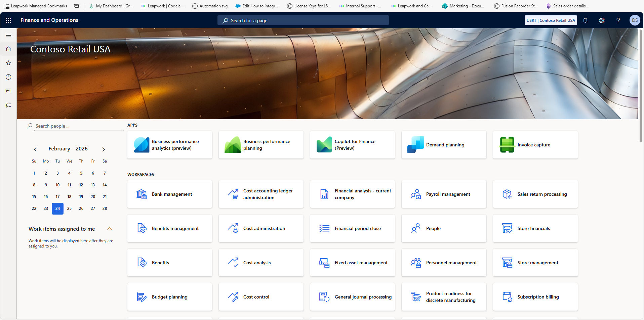The width and height of the screenshot is (644, 320).
Task: Open Modules list icon in sidebar
Action: [8, 105]
